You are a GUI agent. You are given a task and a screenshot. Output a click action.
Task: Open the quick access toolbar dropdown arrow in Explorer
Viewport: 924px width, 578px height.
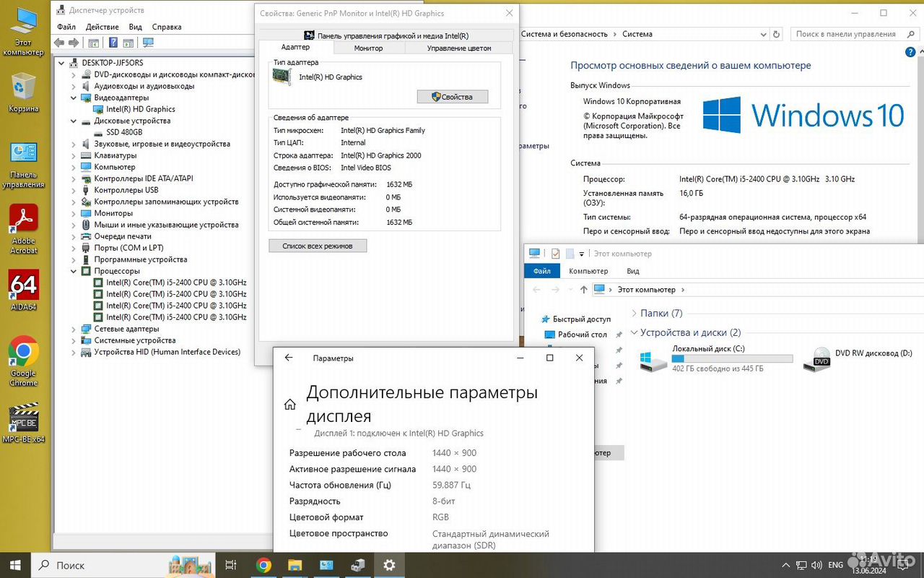point(582,254)
